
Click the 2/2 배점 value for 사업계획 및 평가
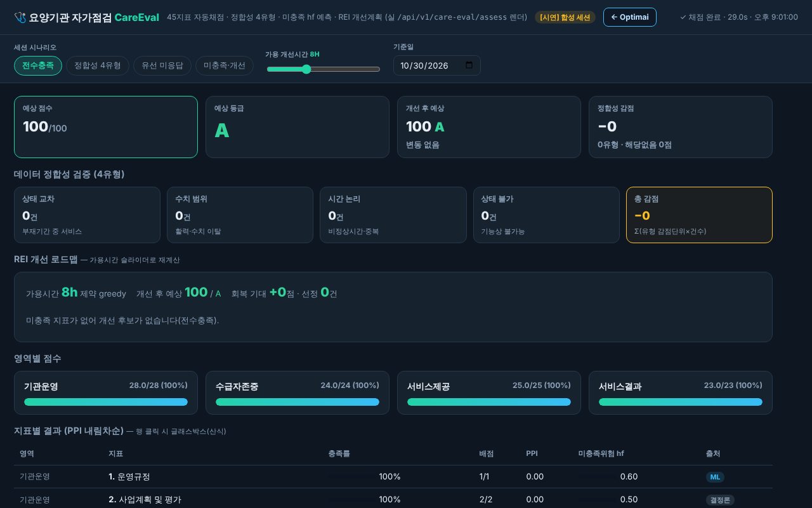pos(486,500)
